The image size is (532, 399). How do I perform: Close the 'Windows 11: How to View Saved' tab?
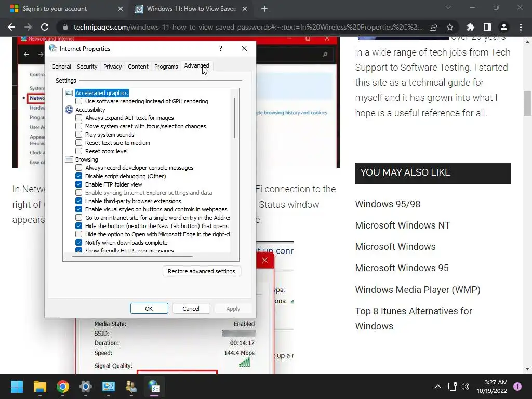coord(245,9)
